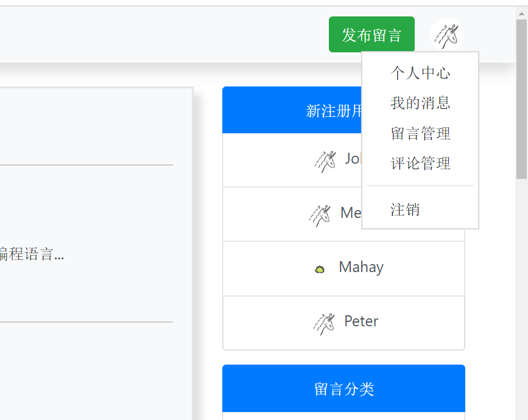Go to 留言管理 menu entry

coord(420,133)
